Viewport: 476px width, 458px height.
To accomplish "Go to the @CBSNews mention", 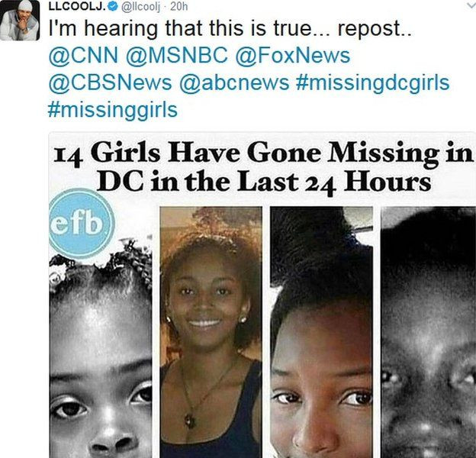I will point(110,83).
